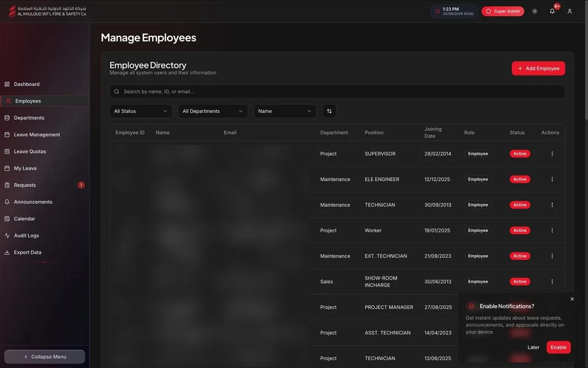Click the Dashboard sidebar icon
Viewport: 588px width, 368px height.
[x=7, y=84]
